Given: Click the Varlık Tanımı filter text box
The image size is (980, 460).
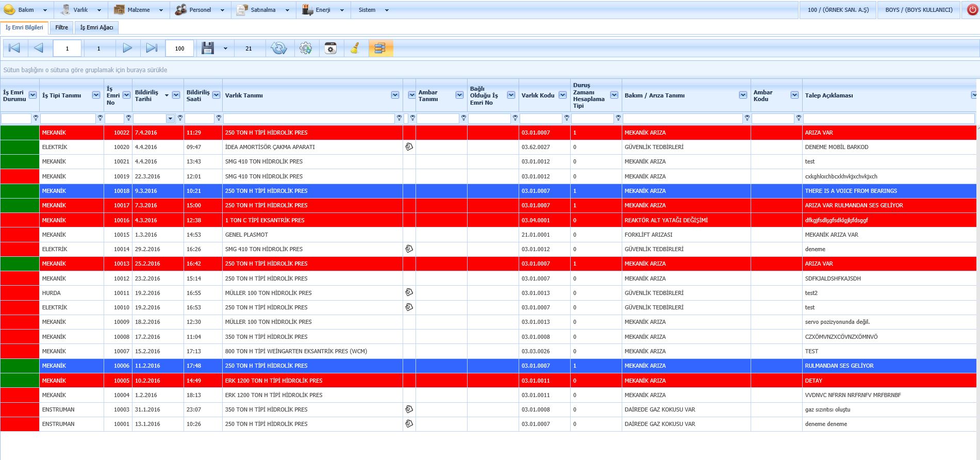Looking at the screenshot, I should coord(309,119).
